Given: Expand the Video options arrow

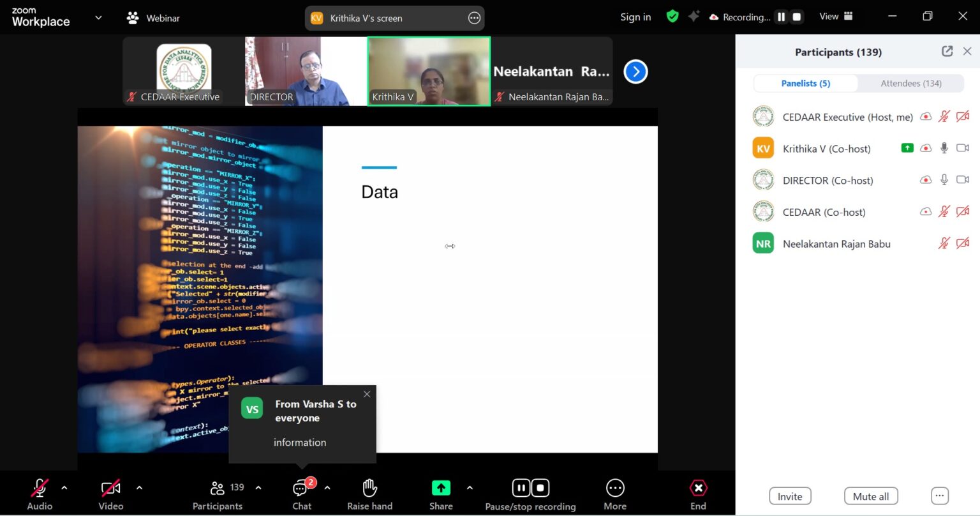Looking at the screenshot, I should [x=139, y=488].
